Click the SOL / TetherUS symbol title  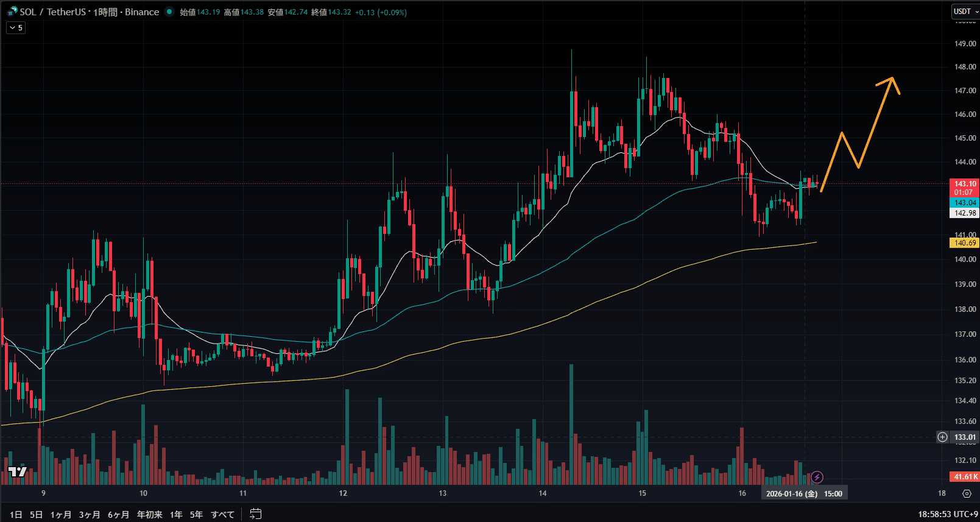pos(53,12)
